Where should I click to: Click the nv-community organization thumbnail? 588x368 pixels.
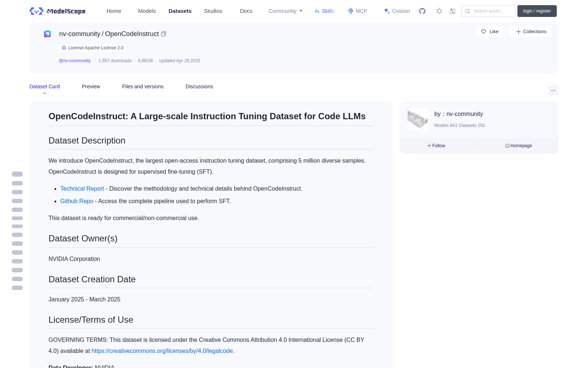tap(418, 119)
